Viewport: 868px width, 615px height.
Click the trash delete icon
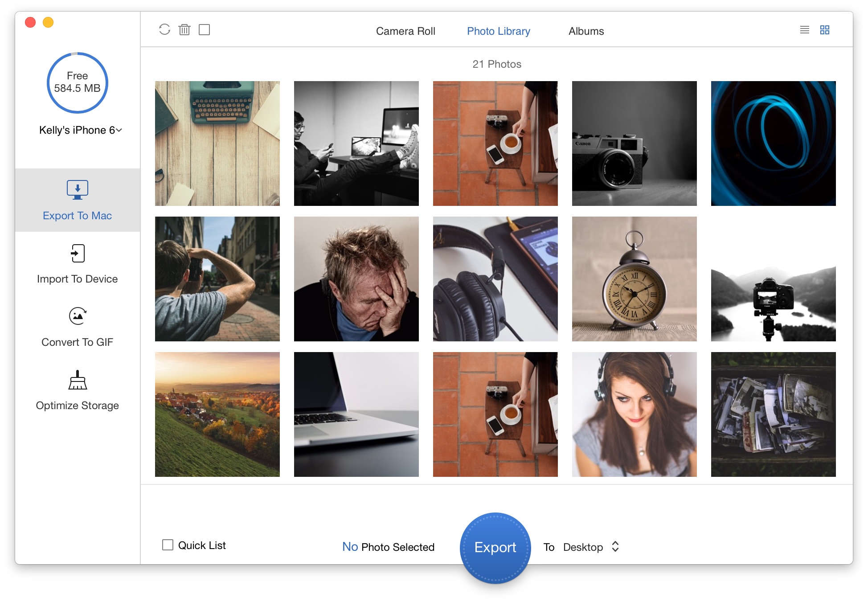point(184,29)
